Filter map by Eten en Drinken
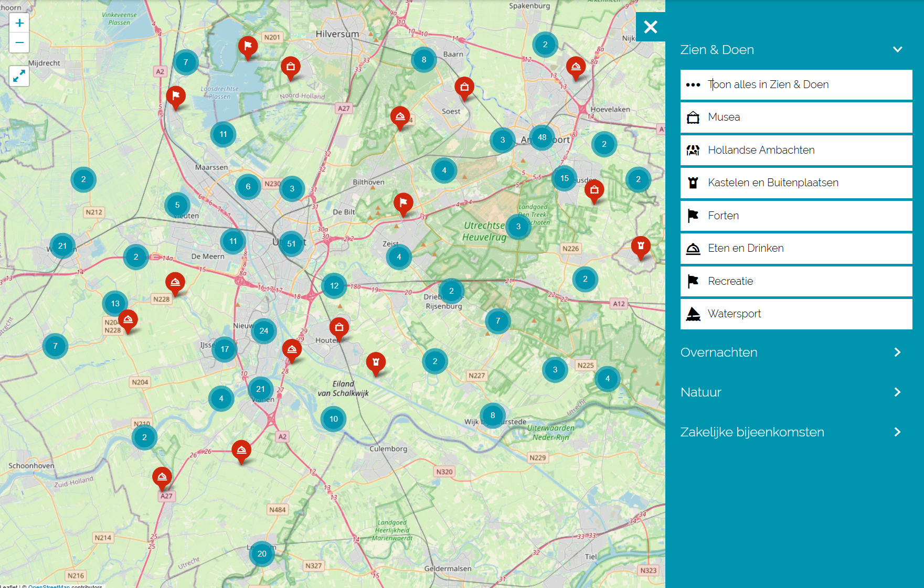924x588 pixels. pos(796,249)
